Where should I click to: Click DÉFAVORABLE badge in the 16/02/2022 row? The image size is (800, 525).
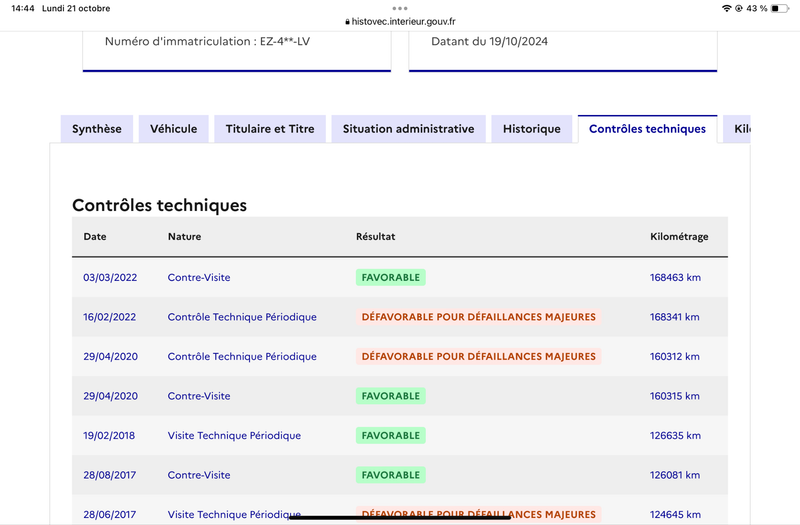point(479,317)
